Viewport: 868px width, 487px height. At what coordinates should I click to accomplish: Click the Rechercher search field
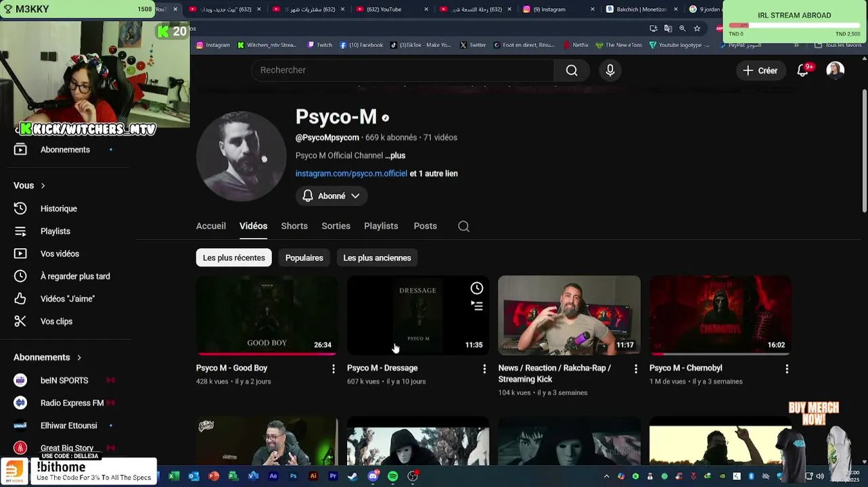point(403,70)
